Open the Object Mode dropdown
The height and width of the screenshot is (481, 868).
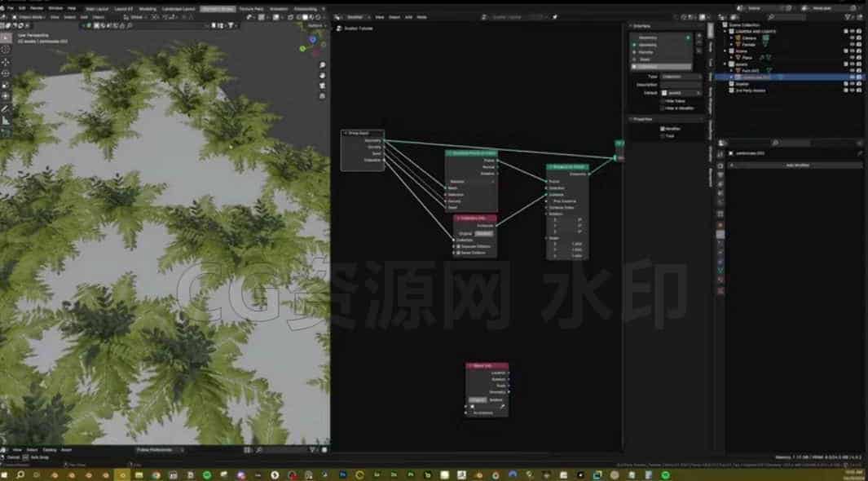coord(30,17)
